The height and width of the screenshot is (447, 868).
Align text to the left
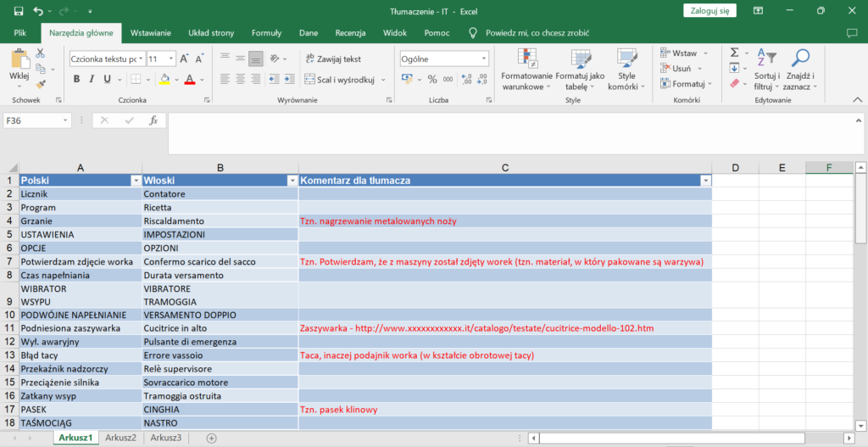pyautogui.click(x=225, y=79)
